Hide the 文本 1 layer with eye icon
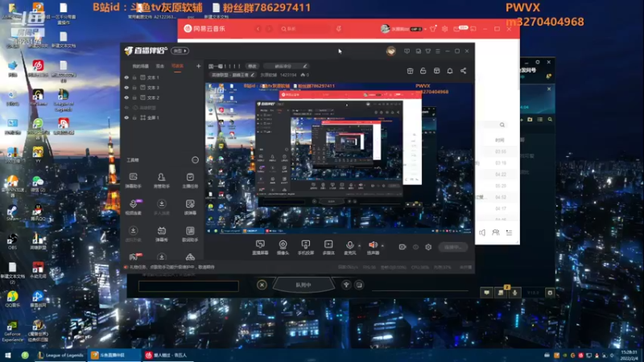644x362 pixels. point(126,77)
